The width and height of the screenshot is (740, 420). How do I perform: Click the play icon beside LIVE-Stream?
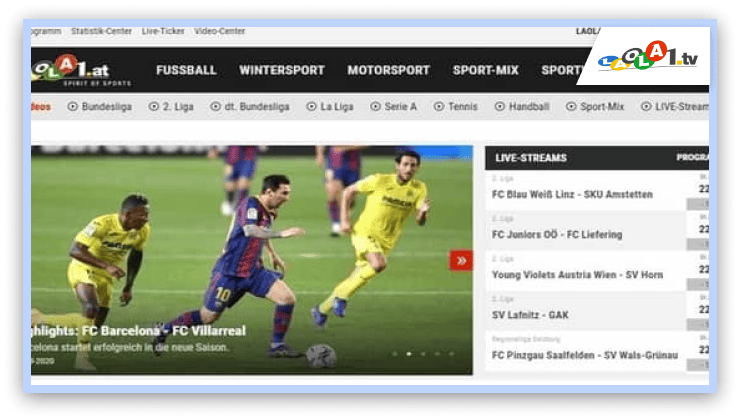[x=646, y=107]
